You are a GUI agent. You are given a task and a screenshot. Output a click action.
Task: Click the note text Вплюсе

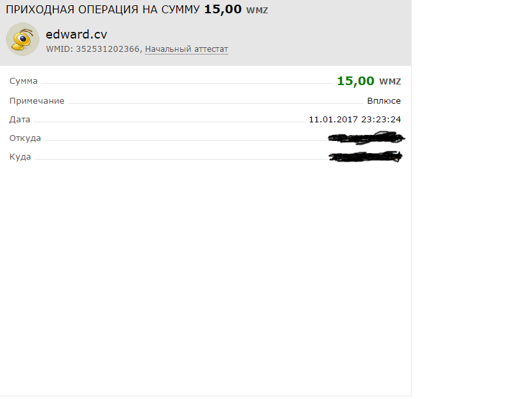[x=384, y=101]
